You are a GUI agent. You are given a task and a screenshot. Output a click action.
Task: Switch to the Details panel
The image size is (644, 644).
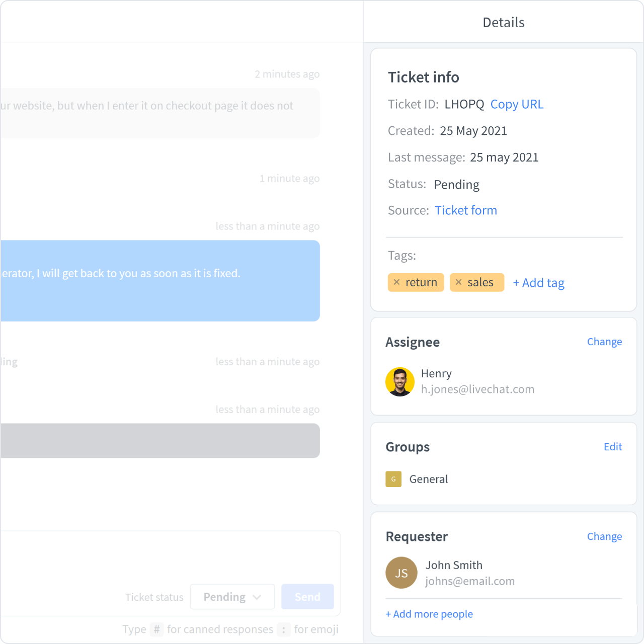click(x=503, y=22)
